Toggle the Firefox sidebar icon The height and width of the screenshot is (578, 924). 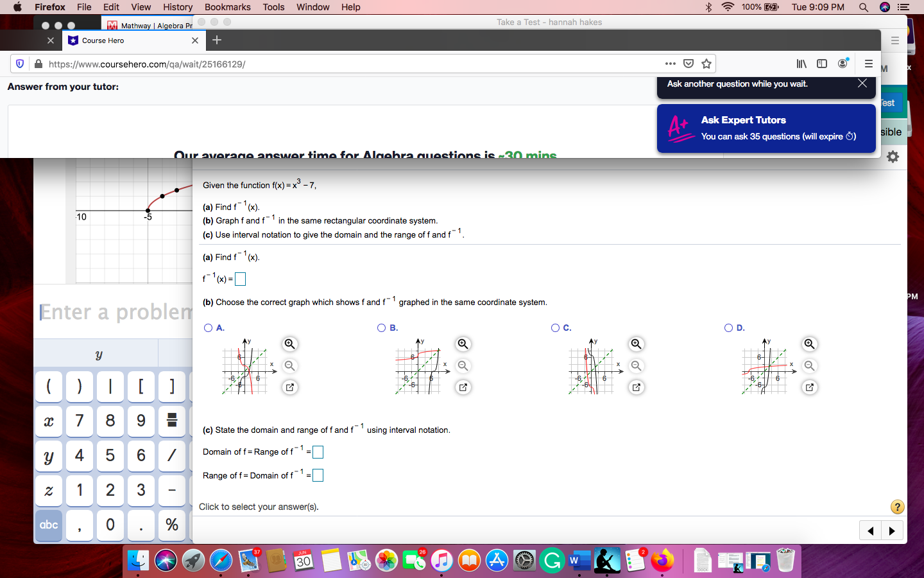coord(822,64)
